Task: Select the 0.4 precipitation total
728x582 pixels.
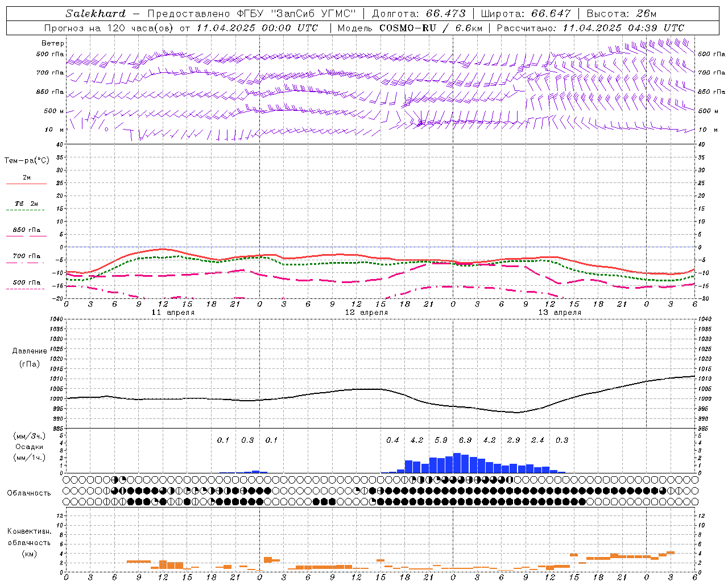Action: click(x=392, y=440)
